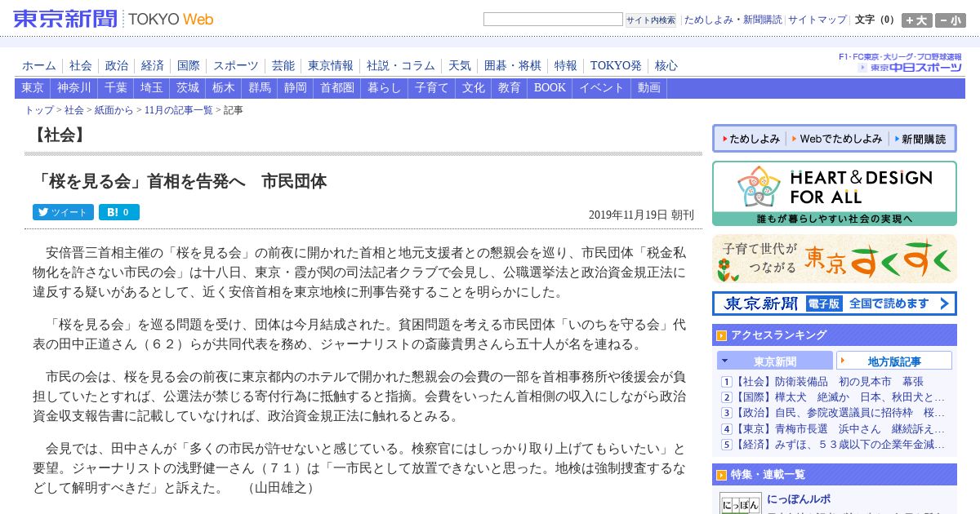Open the サイトマップ link
This screenshot has height=514, width=980.
[817, 20]
